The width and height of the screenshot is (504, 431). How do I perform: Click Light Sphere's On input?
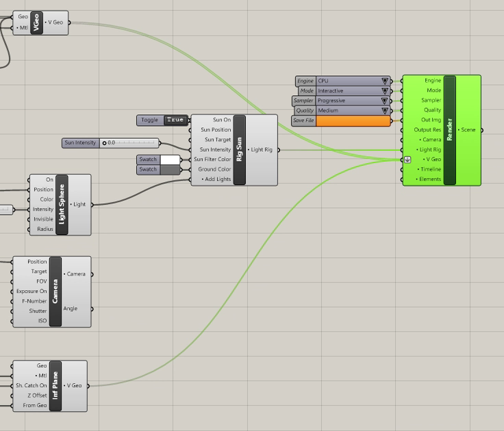pos(49,180)
